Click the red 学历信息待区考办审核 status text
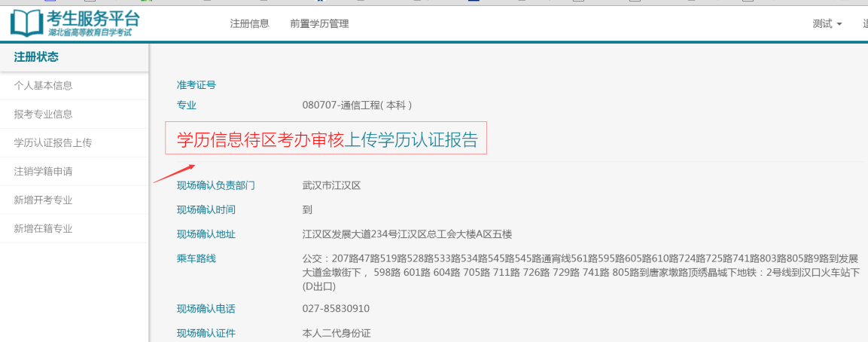The width and height of the screenshot is (868, 342). coord(260,139)
